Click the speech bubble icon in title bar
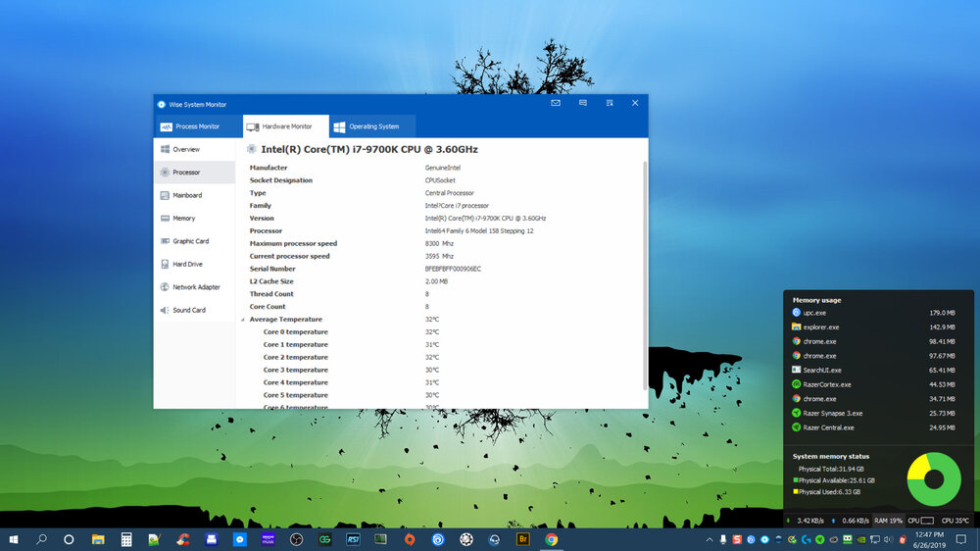 click(582, 103)
